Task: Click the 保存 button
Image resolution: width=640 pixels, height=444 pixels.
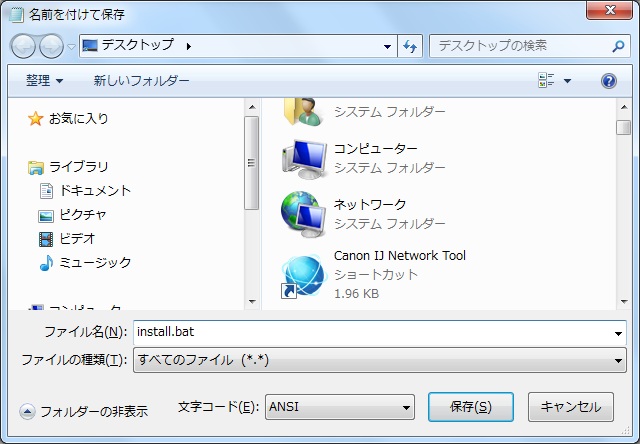Action: (470, 407)
